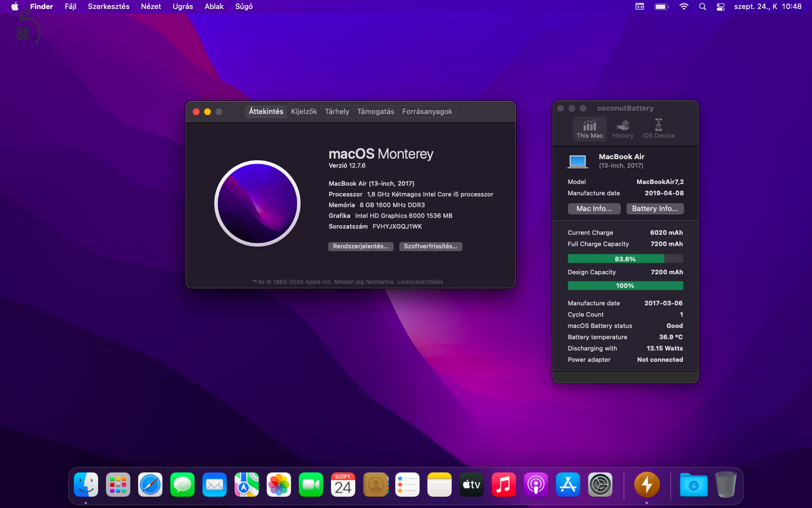
Task: Click the battery status icon in menu bar
Action: pyautogui.click(x=661, y=7)
